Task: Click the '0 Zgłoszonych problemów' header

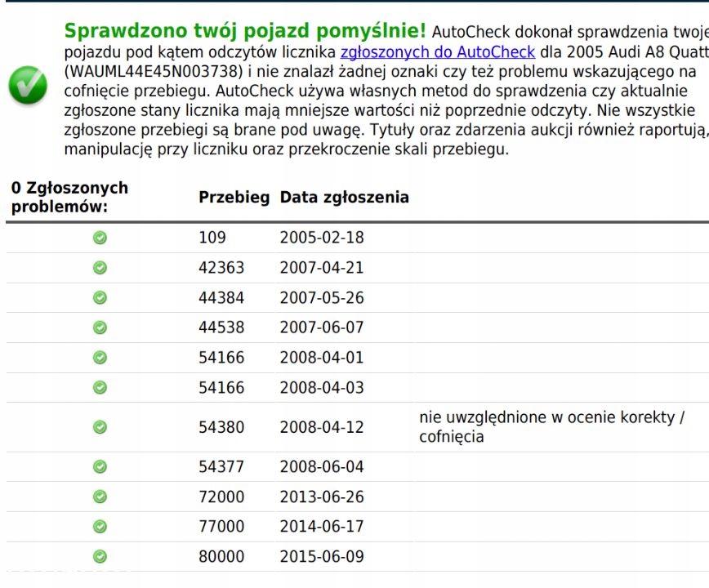Action: coord(69,198)
